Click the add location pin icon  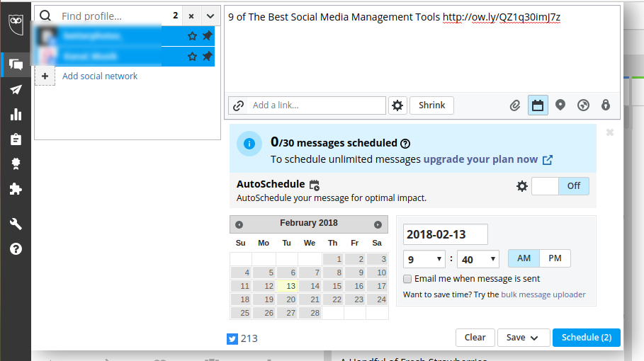coord(560,105)
